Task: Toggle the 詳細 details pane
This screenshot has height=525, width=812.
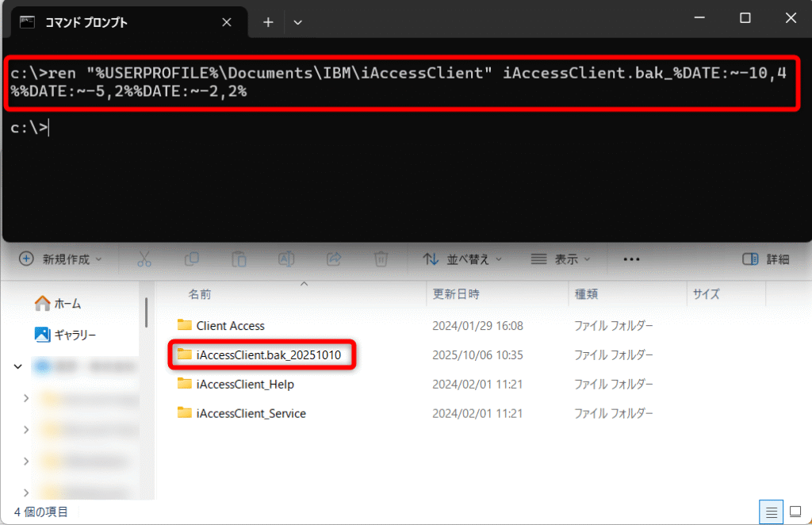Action: [766, 259]
